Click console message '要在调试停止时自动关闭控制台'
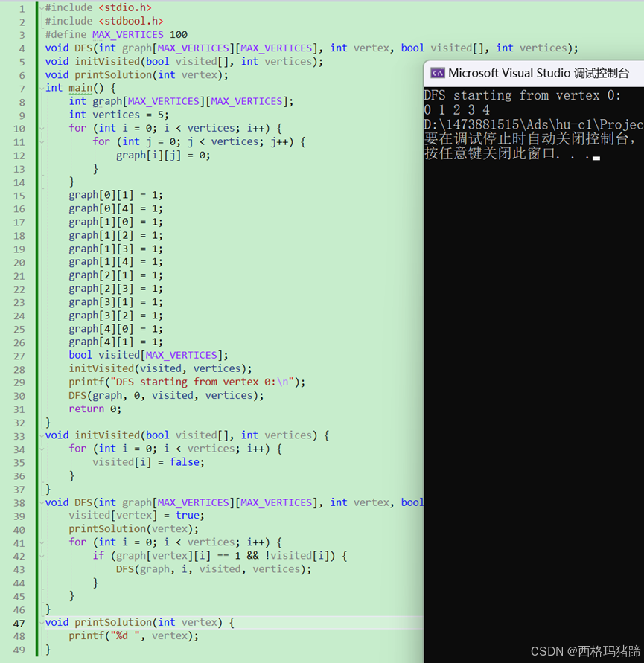644x663 pixels. (x=526, y=138)
